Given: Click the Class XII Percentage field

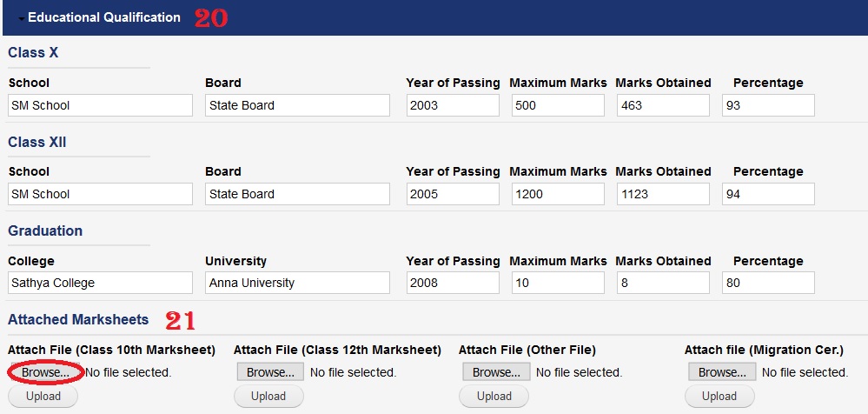Looking at the screenshot, I should click(768, 194).
